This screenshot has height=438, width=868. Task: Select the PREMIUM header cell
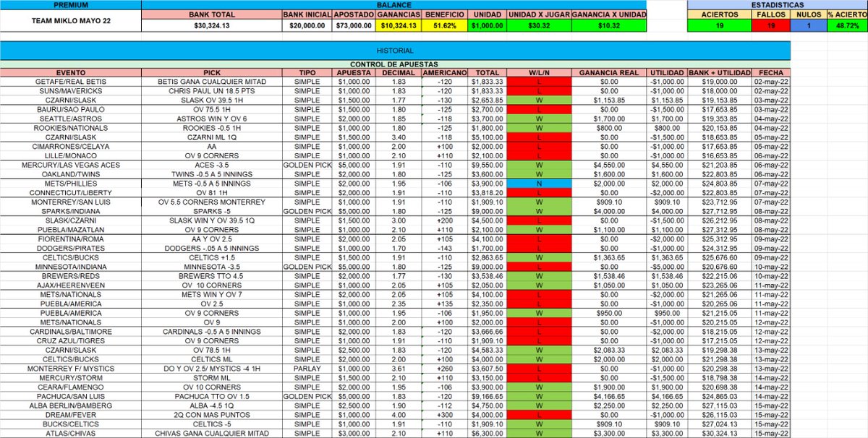[70, 4]
